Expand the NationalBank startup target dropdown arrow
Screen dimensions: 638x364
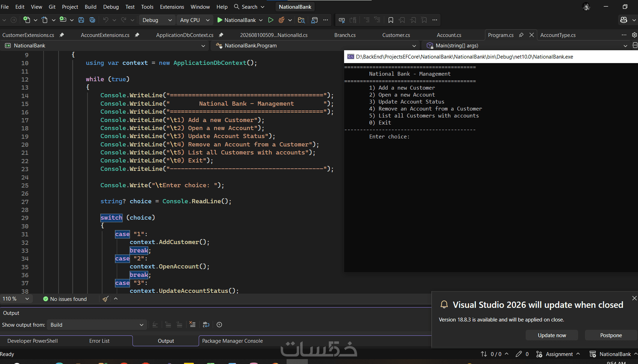[261, 20]
